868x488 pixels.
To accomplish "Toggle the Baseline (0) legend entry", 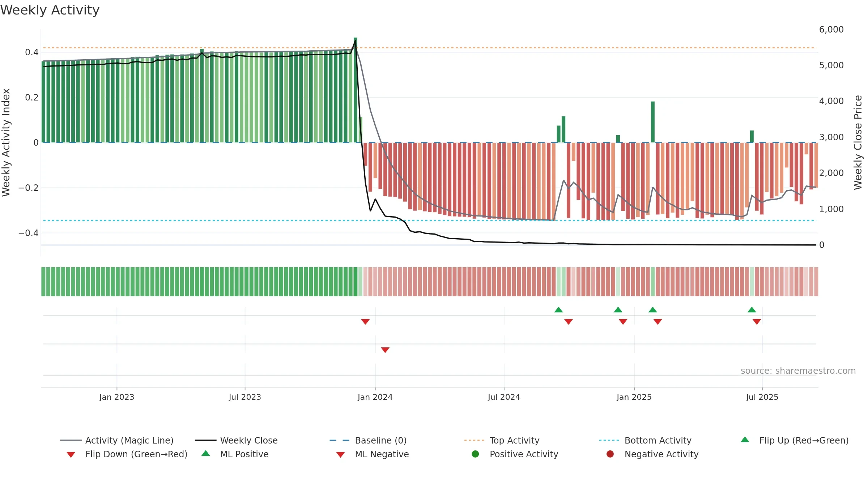I will coord(368,440).
